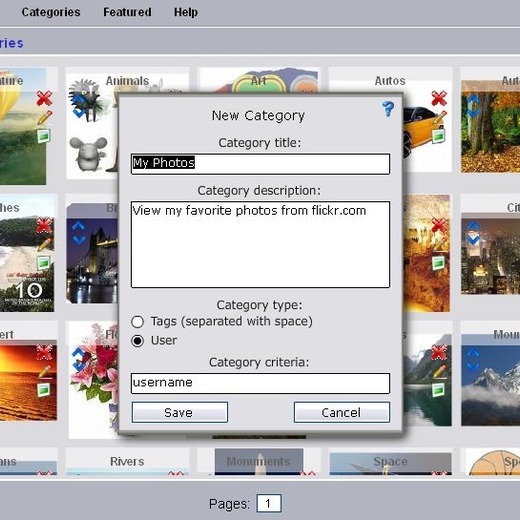This screenshot has width=520, height=520.
Task: Open the Help menu
Action: point(186,12)
